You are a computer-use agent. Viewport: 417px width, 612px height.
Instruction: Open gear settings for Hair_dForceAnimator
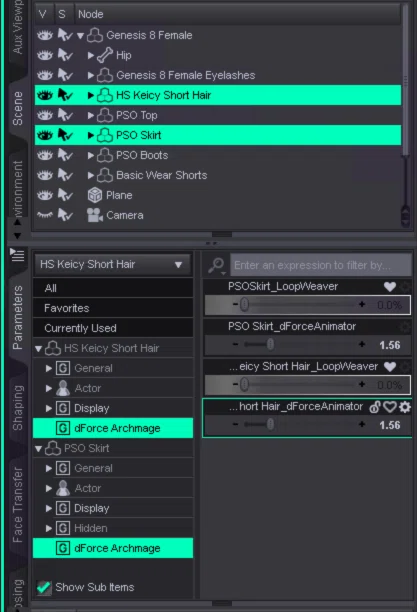405,407
